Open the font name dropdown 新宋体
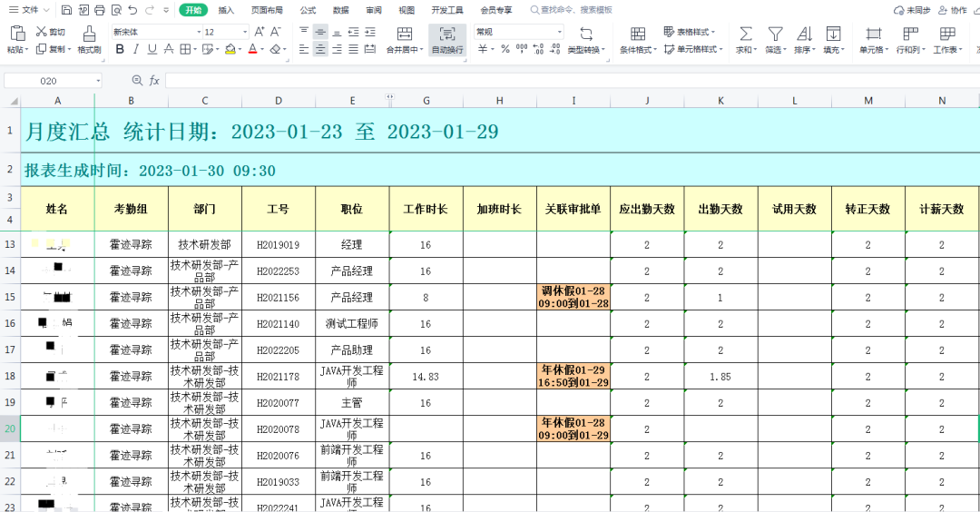980x512 pixels. (x=155, y=32)
